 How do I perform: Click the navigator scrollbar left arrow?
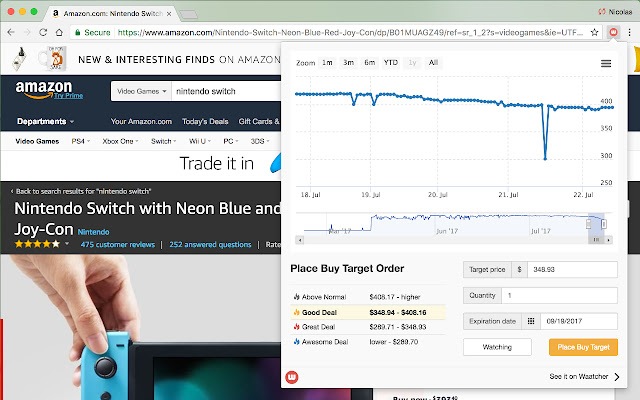point(300,240)
